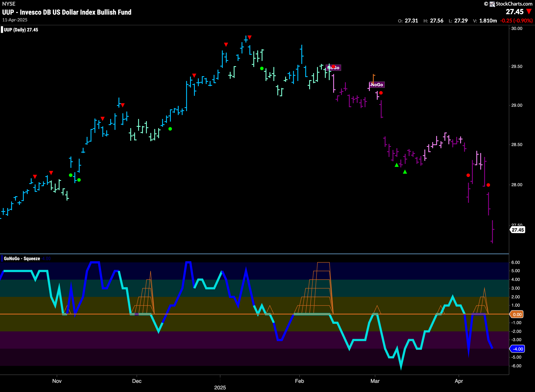Viewport: 535px width, 392px height.
Task: Click the red triangle above the January price peak
Action: 249,38
